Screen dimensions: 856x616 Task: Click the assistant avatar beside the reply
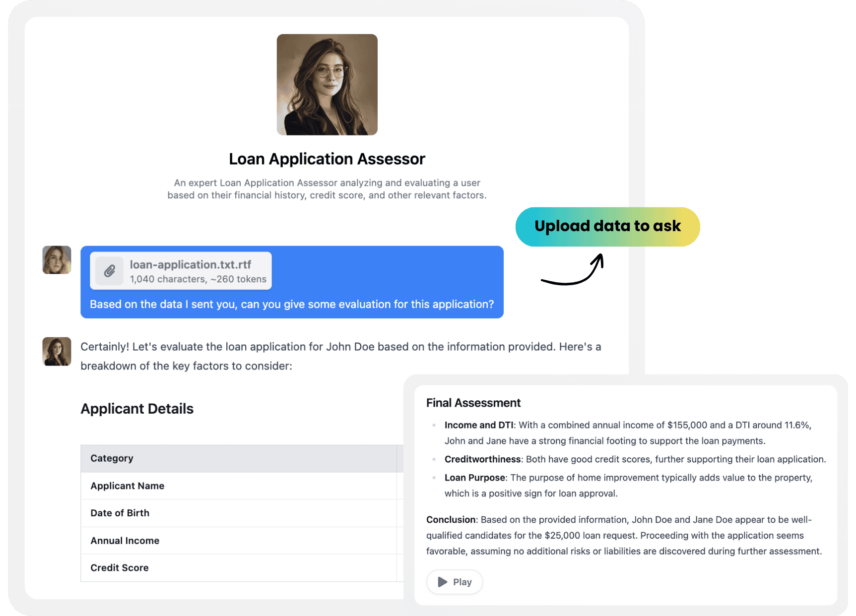click(57, 352)
